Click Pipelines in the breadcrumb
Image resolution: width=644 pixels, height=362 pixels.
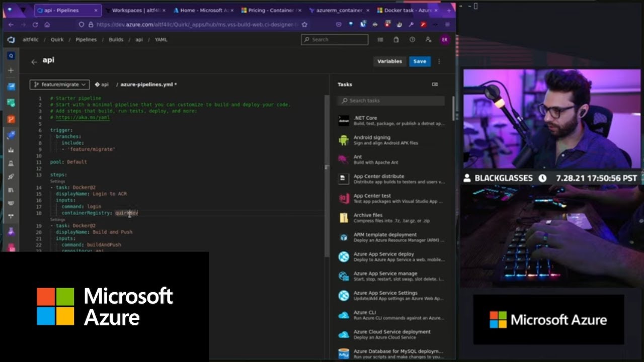86,40
